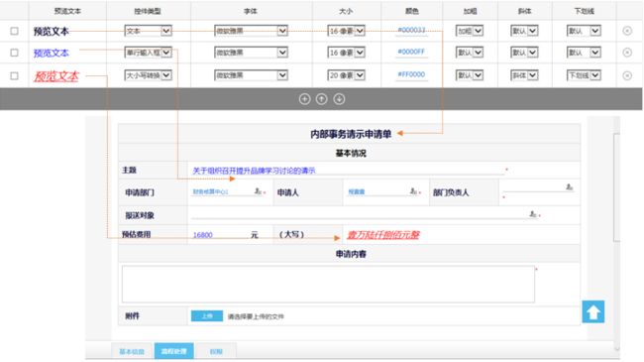Open italic dropdown in the blue text row
Screen dimensions: 644x362
coord(524,53)
